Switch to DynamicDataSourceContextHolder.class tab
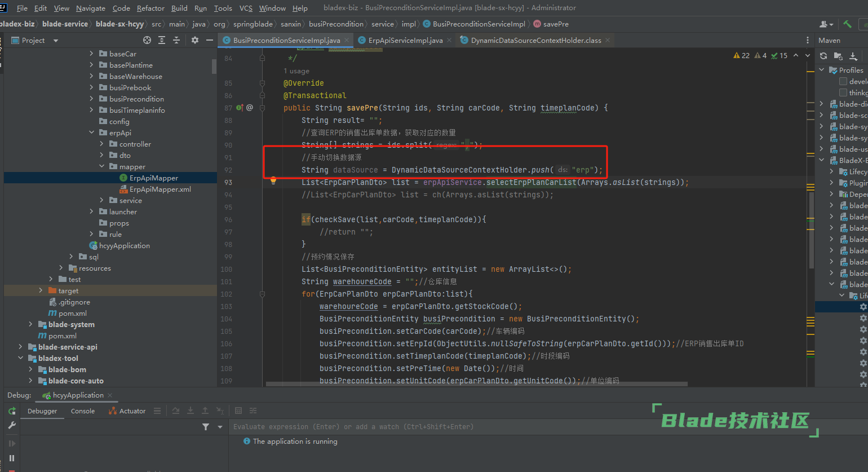The width and height of the screenshot is (868, 472). 536,41
